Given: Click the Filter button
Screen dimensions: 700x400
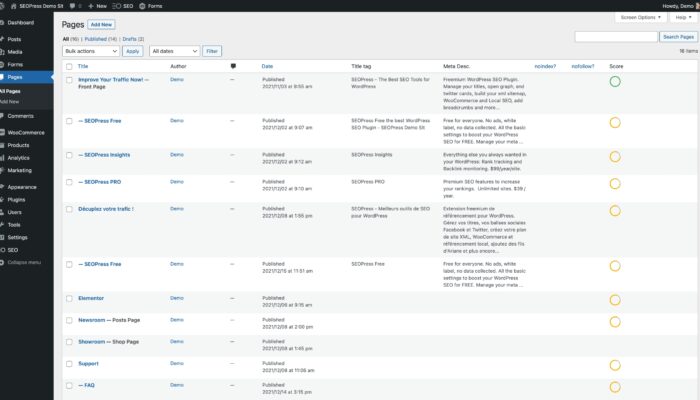Looking at the screenshot, I should 212,51.
